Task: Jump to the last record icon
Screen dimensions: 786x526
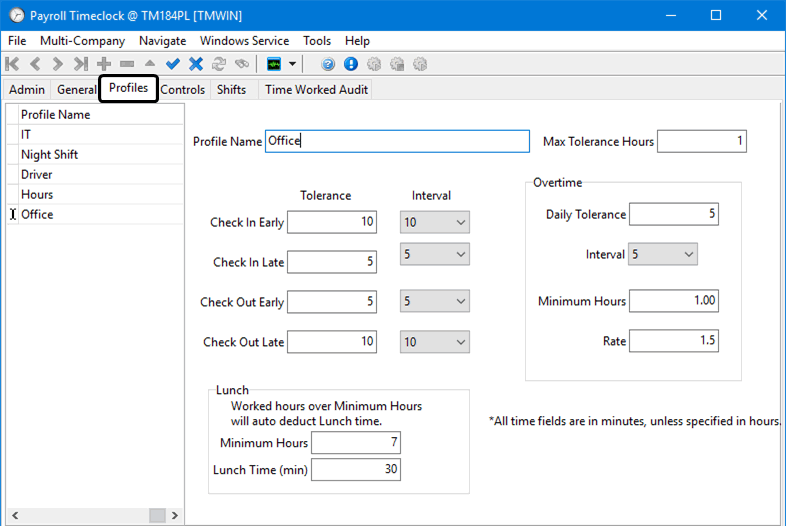Action: tap(80, 64)
